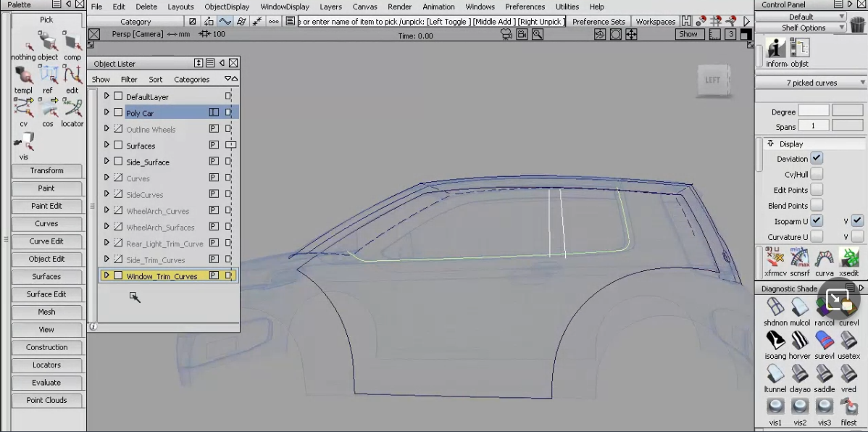Screen dimensions: 868x432
Task: Open the Render menu
Action: point(400,7)
